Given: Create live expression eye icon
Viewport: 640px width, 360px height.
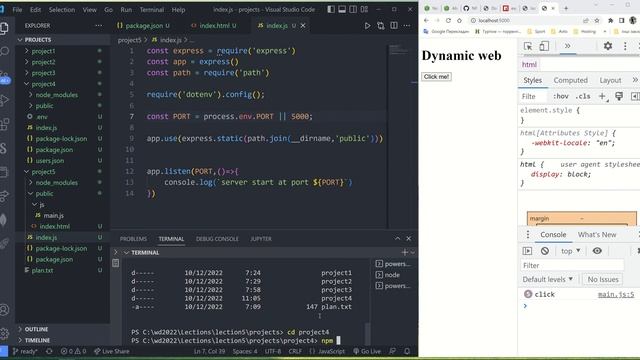Looking at the screenshot, I should pos(597,251).
